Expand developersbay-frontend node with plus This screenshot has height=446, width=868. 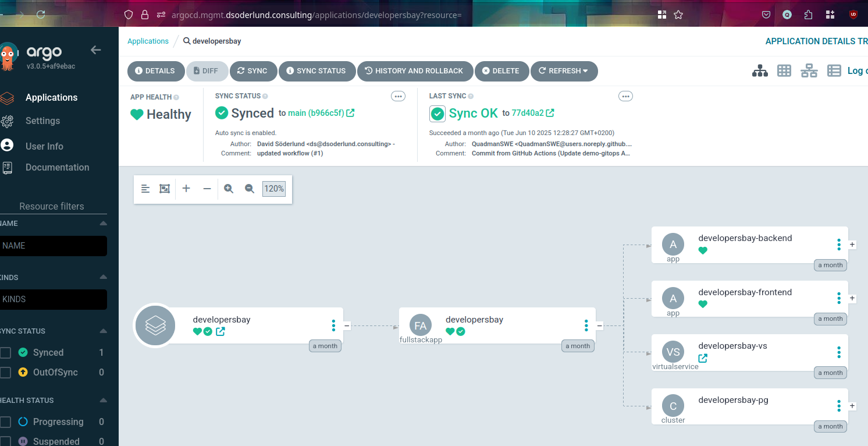pos(852,298)
